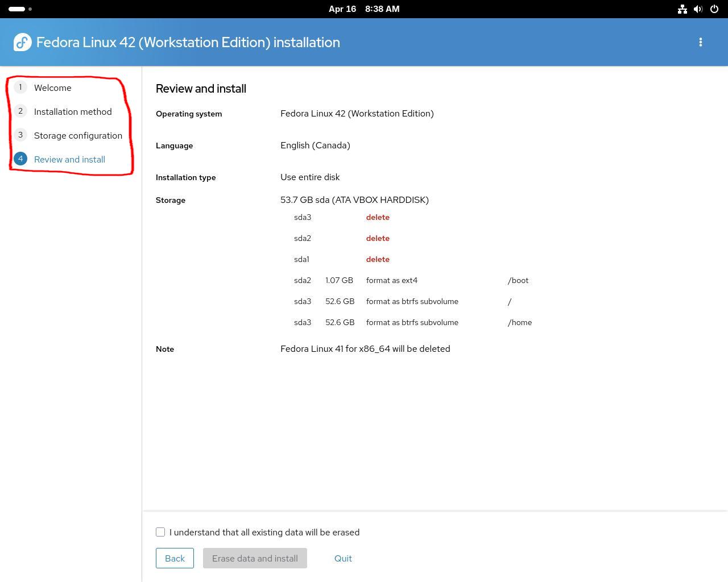Image resolution: width=728 pixels, height=582 pixels.
Task: Click the 'Note' label
Action: [x=165, y=349]
